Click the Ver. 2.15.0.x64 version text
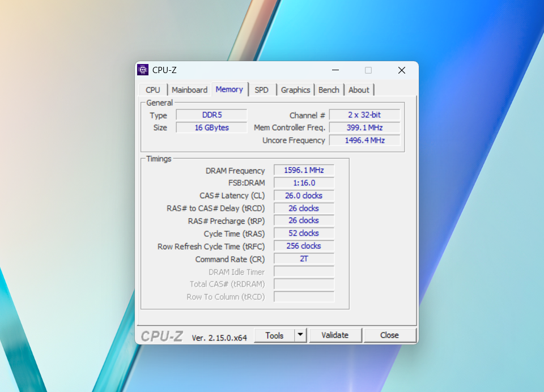Screen dimensions: 544x392 [x=219, y=338]
